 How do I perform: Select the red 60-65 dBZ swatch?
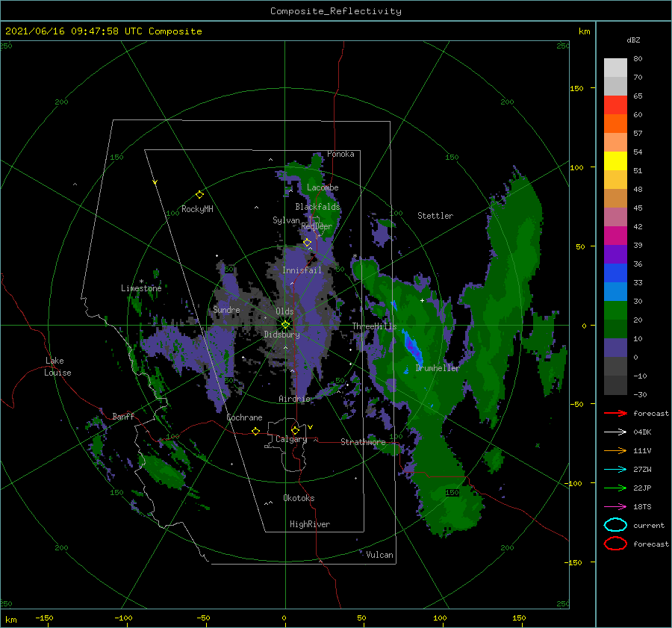coord(615,105)
